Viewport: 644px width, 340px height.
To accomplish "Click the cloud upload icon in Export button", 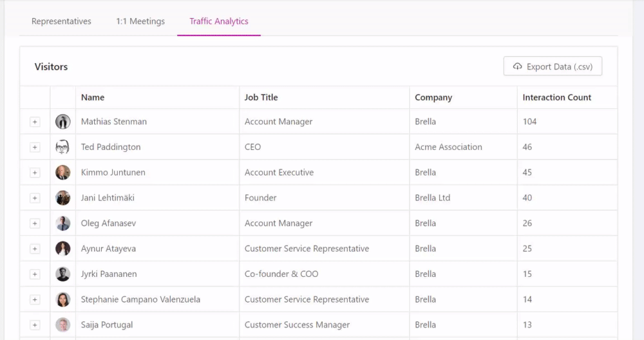I will pyautogui.click(x=518, y=66).
